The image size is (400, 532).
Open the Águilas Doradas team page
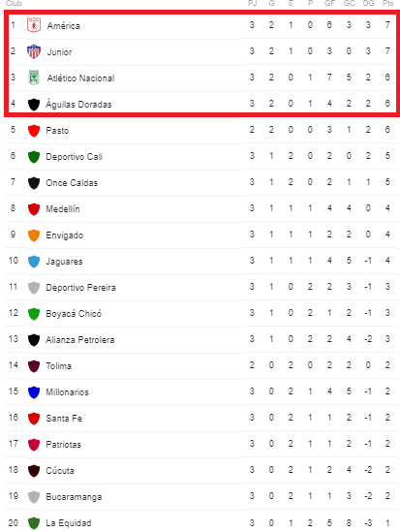[78, 104]
